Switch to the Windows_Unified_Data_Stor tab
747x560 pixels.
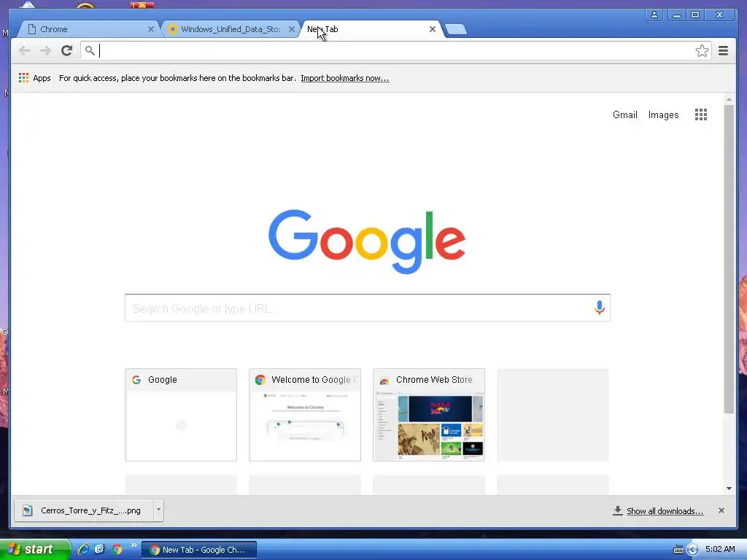(x=231, y=29)
